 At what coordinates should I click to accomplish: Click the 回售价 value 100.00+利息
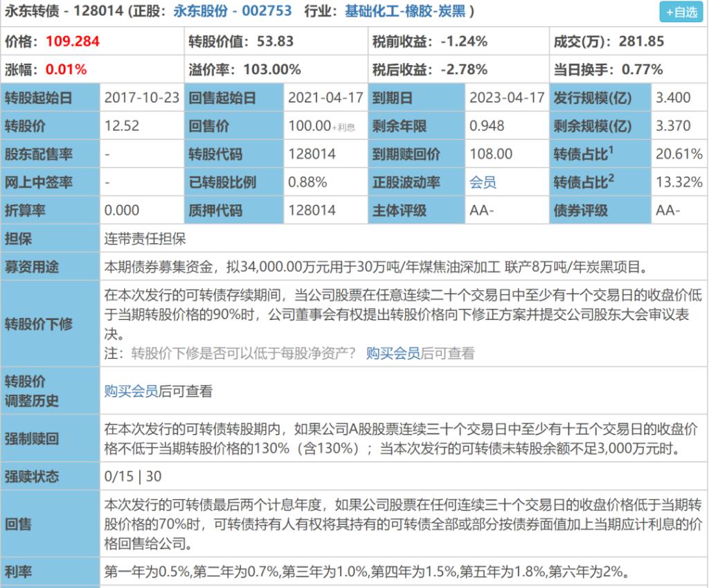322,126
